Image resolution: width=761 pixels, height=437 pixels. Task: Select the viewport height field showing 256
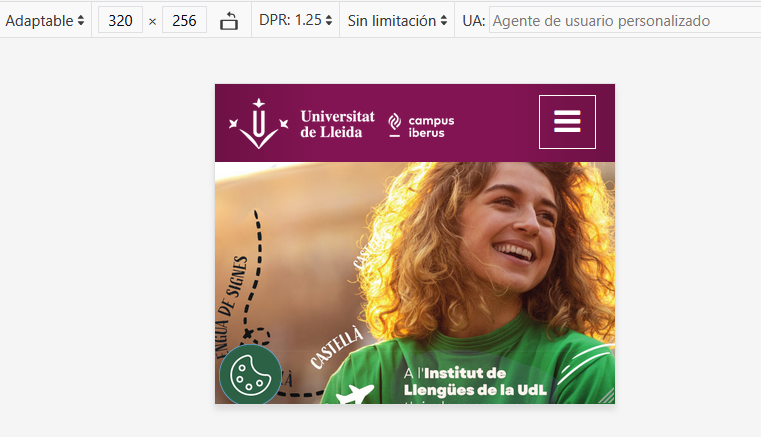[x=184, y=20]
